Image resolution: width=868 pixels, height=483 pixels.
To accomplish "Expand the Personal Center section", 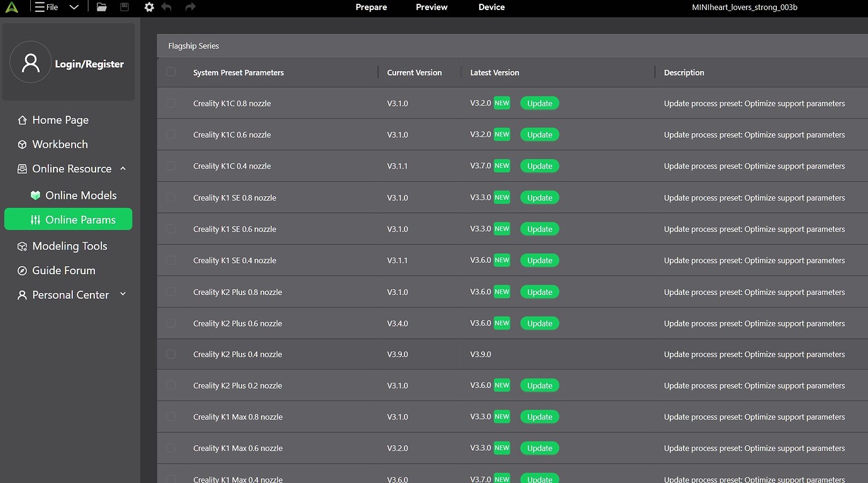I will (x=123, y=294).
